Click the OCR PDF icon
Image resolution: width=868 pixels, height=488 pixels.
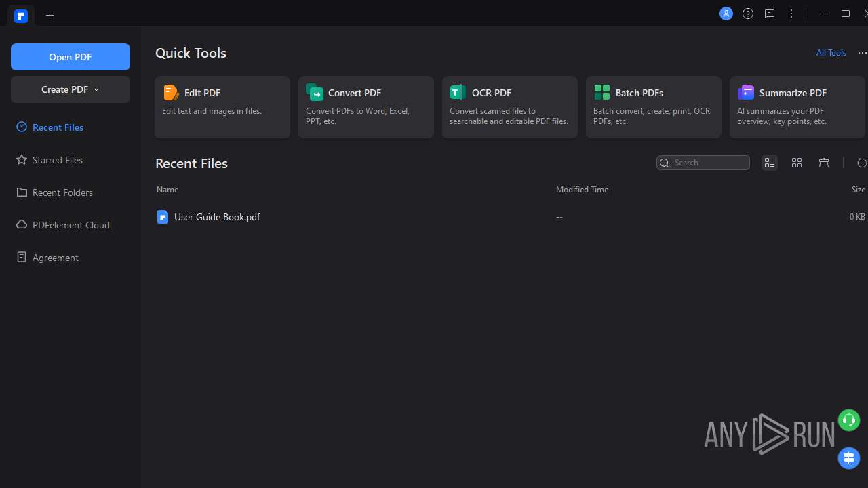[x=458, y=92]
